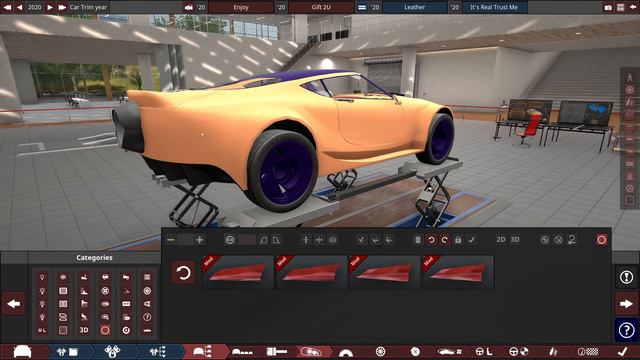This screenshot has width=640, height=360.
Task: Select the second red Mod fixture thumbnail
Action: [311, 272]
